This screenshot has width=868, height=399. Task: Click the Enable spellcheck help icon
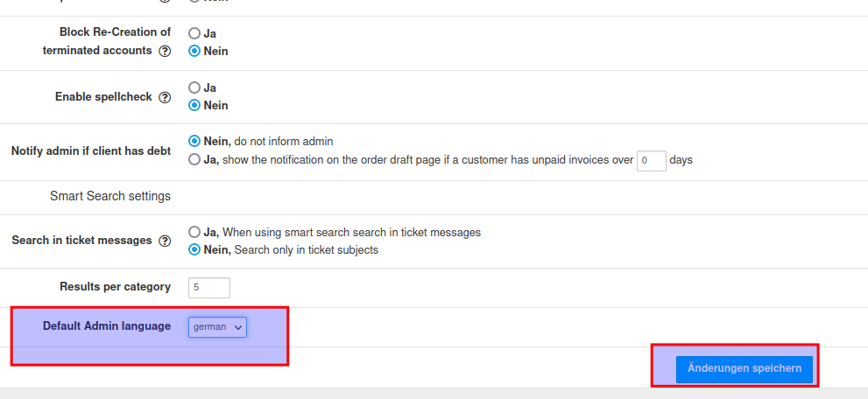click(x=165, y=97)
